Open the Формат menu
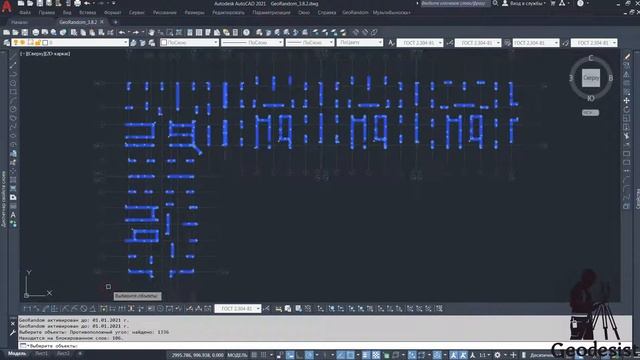Image resolution: width=640 pixels, height=360 pixels. coord(113,13)
